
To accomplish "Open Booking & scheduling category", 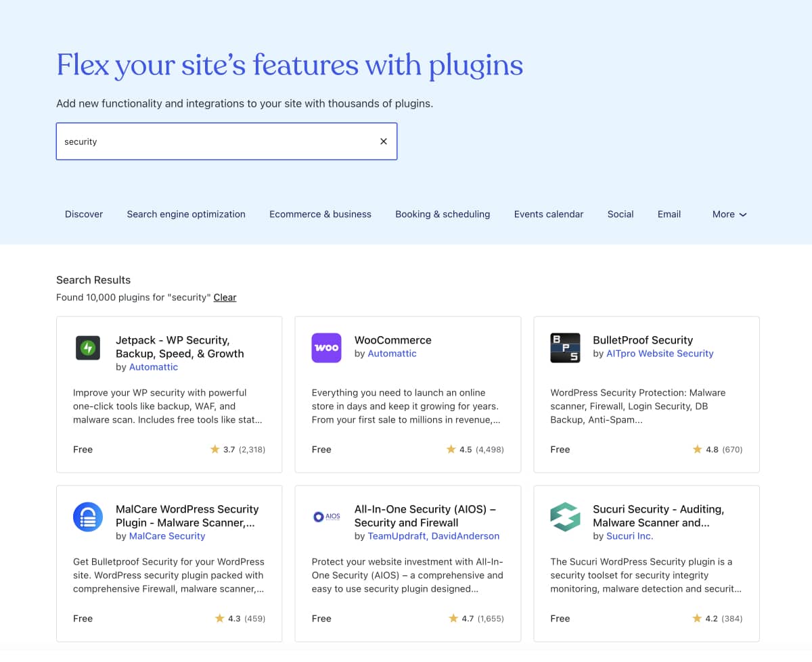I will 443,214.
